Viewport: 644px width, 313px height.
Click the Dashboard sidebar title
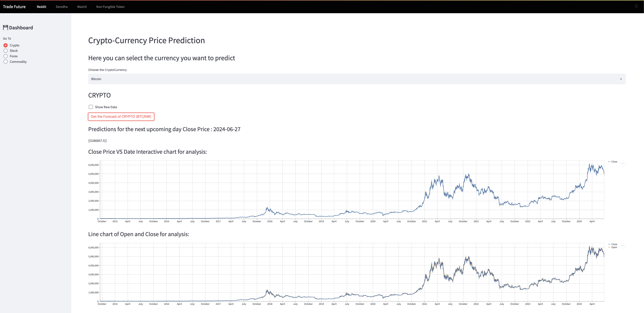click(21, 28)
